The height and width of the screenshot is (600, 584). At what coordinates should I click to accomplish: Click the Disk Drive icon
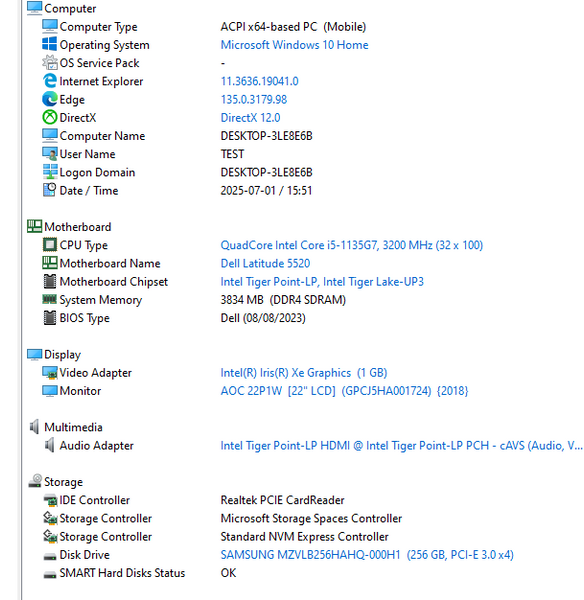click(50, 556)
